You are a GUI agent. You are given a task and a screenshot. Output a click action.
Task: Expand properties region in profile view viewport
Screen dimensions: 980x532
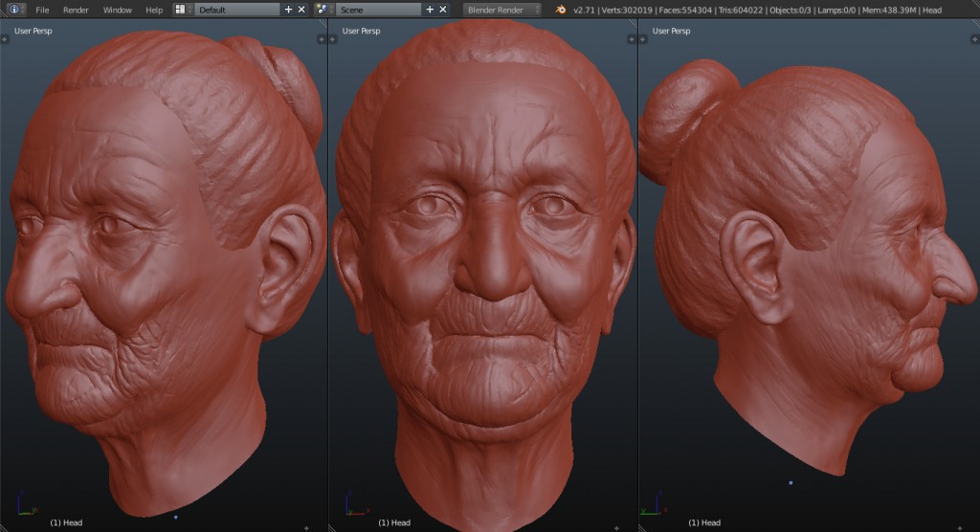pos(974,39)
